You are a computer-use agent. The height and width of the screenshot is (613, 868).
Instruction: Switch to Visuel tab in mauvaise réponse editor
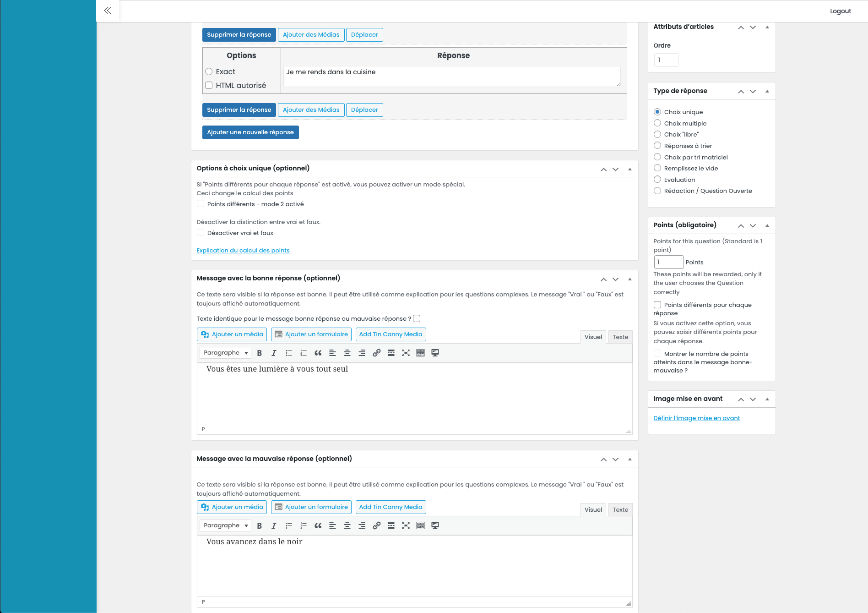point(593,510)
